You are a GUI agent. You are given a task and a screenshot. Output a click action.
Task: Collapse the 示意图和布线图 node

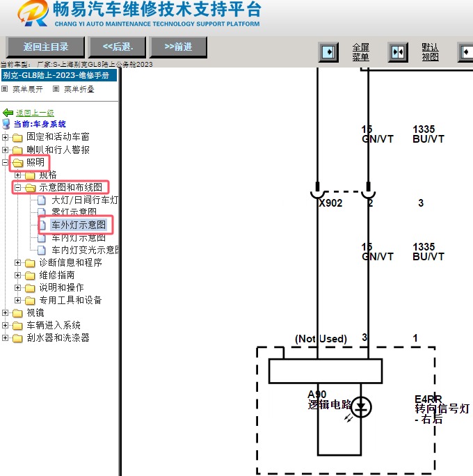[17, 188]
